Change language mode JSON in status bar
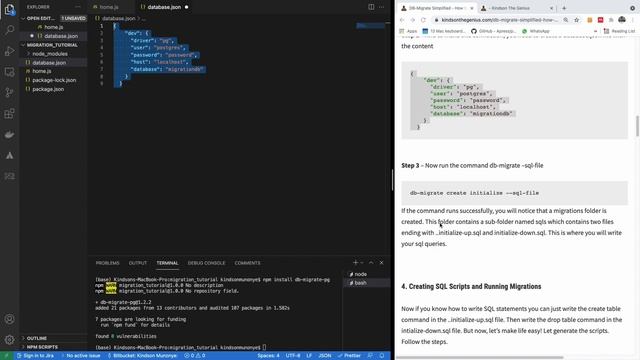 325,356
